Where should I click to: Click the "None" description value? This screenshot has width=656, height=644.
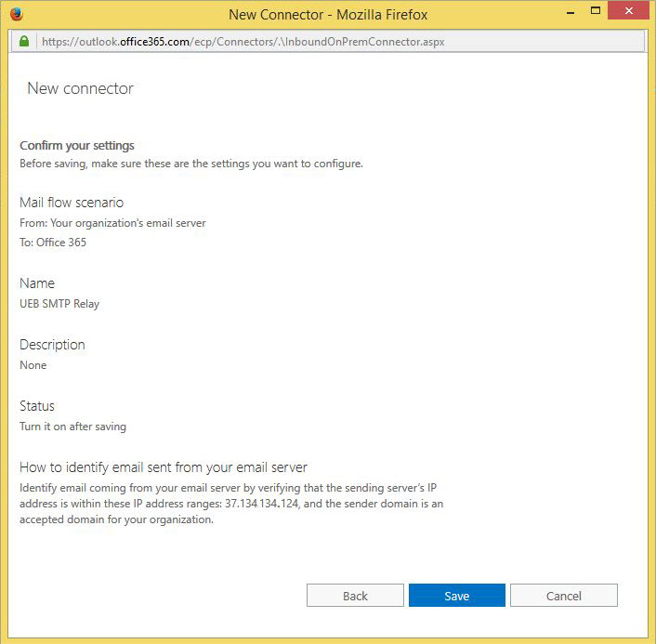click(x=33, y=365)
